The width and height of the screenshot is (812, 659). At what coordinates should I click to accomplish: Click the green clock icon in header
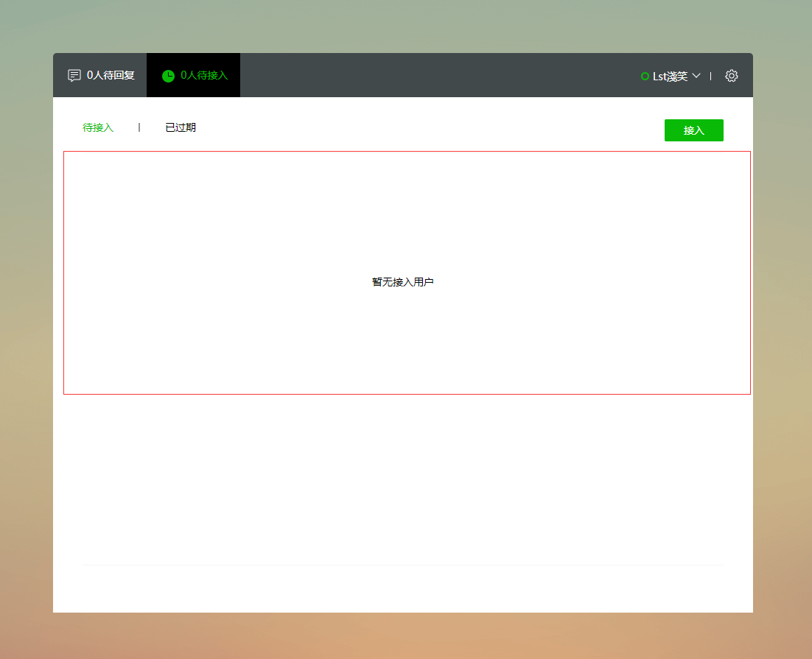(168, 76)
